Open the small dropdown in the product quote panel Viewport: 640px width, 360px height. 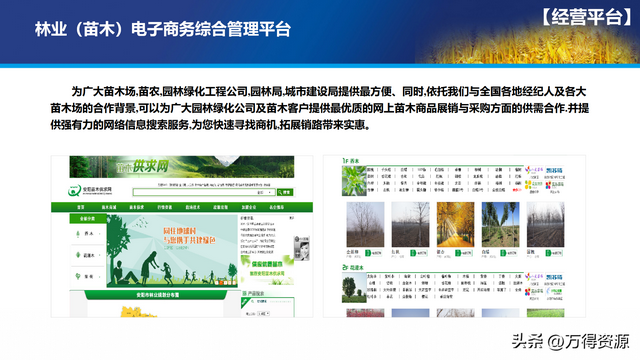point(263,313)
